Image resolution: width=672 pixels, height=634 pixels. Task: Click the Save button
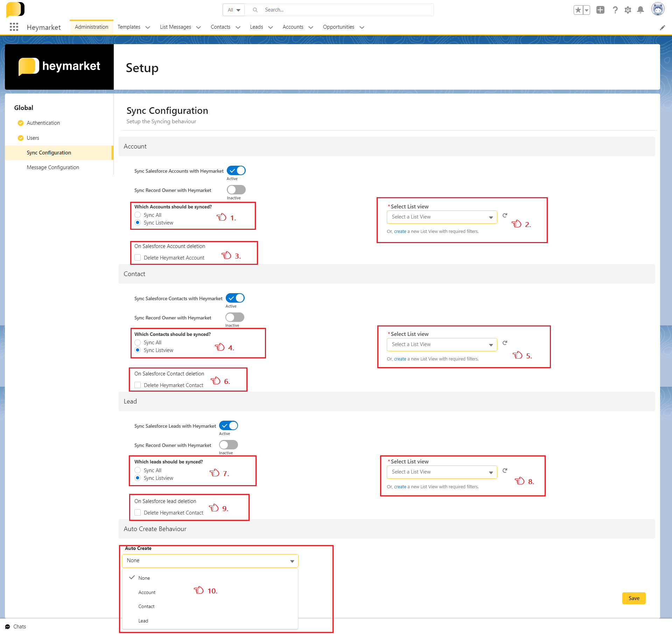634,598
